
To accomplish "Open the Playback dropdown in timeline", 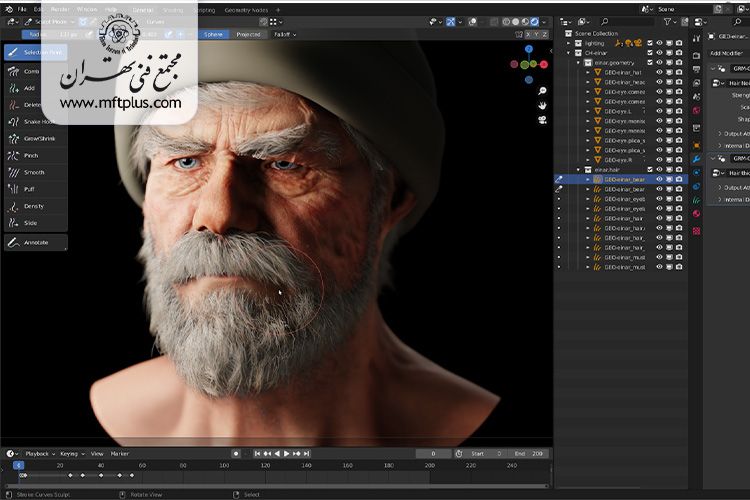I will (40, 454).
